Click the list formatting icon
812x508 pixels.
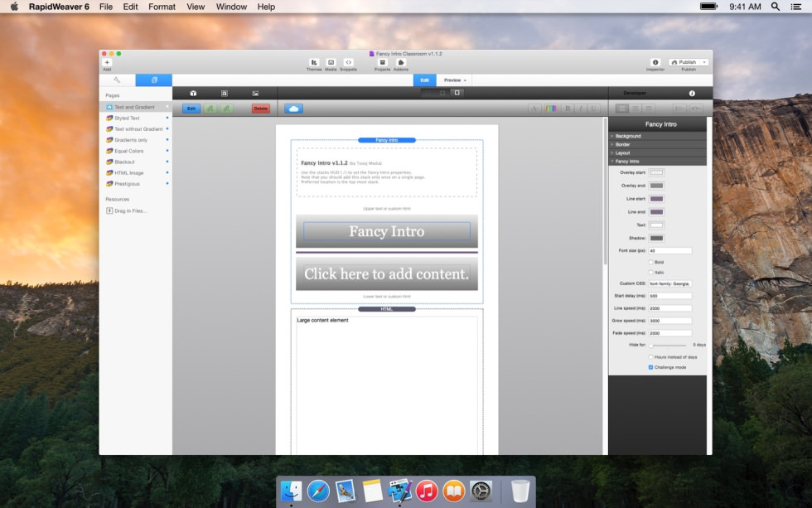pos(679,109)
